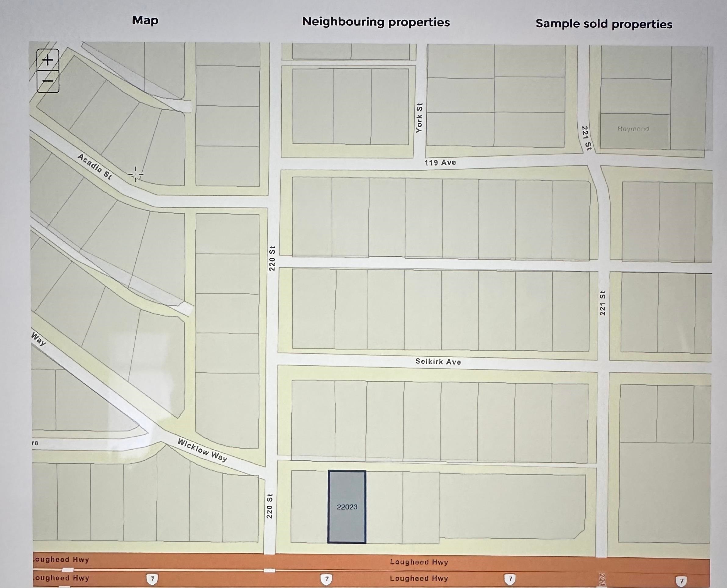Click the highway 7 shield below parcel 22023
Viewport: 727px width, 588px height.
click(x=326, y=579)
